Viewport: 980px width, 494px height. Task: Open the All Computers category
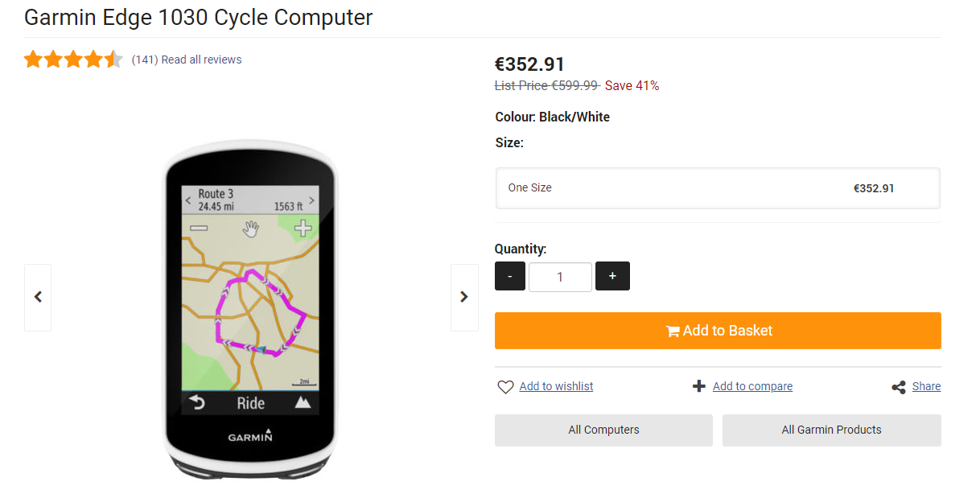(603, 430)
